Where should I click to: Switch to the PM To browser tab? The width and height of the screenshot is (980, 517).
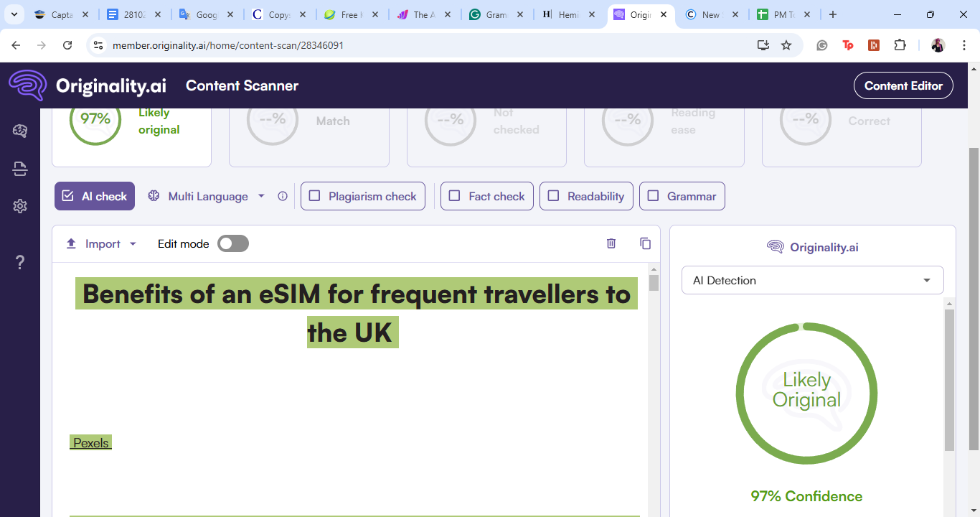783,14
